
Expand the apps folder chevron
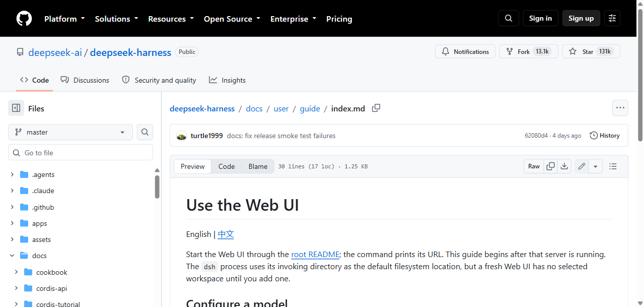pyautogui.click(x=12, y=223)
